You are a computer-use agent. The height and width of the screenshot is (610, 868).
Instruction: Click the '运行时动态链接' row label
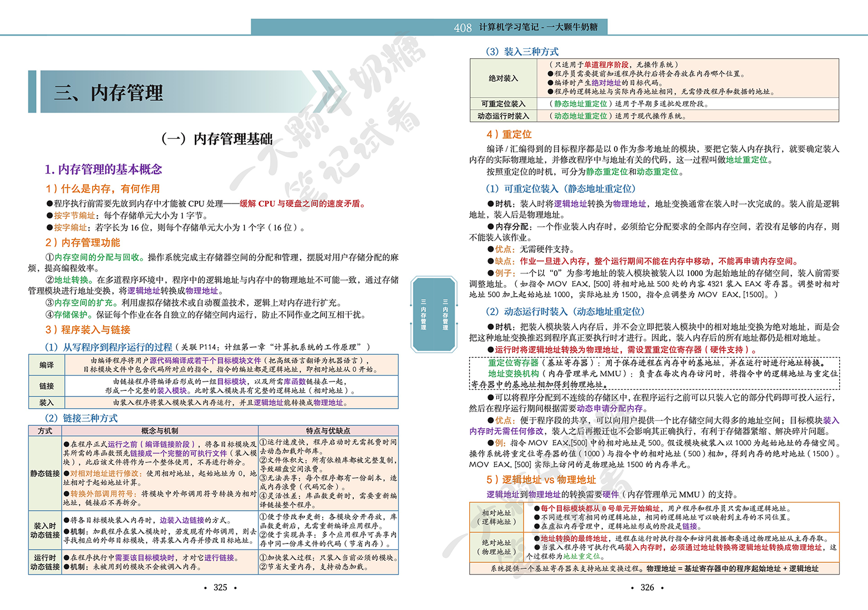coord(45,562)
